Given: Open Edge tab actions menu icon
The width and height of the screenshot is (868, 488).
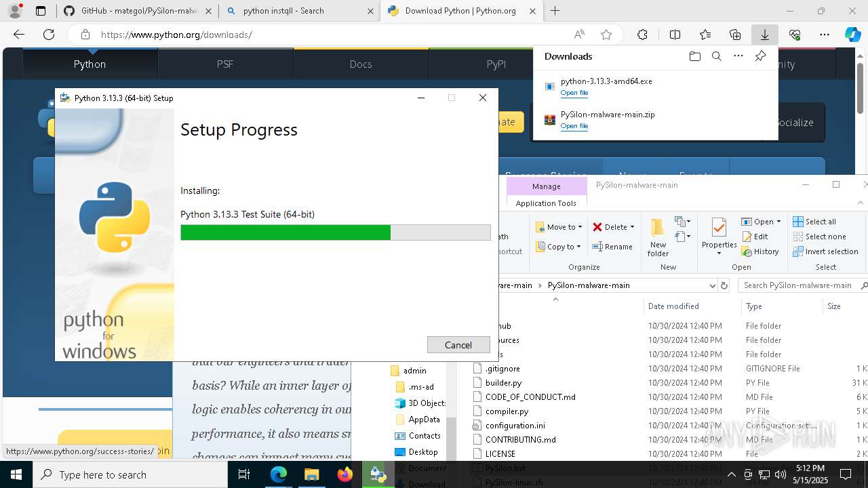Looking at the screenshot, I should [41, 11].
